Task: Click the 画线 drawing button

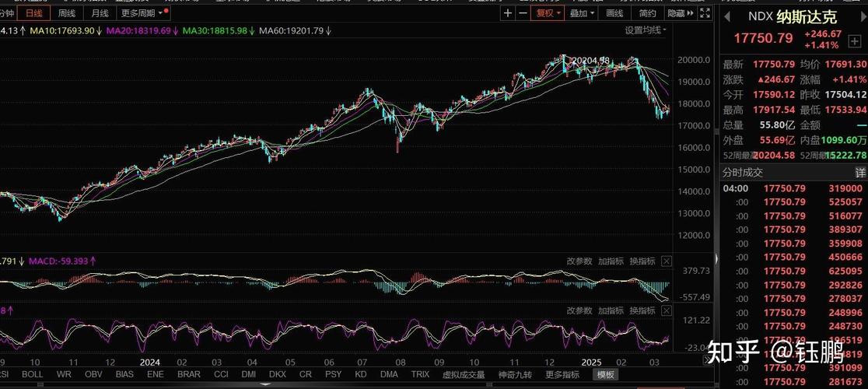Action: 614,13
